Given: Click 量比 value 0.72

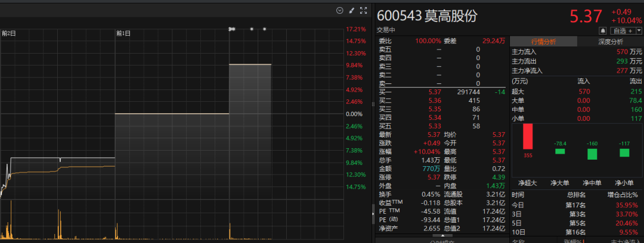Looking at the screenshot, I should (x=499, y=169).
